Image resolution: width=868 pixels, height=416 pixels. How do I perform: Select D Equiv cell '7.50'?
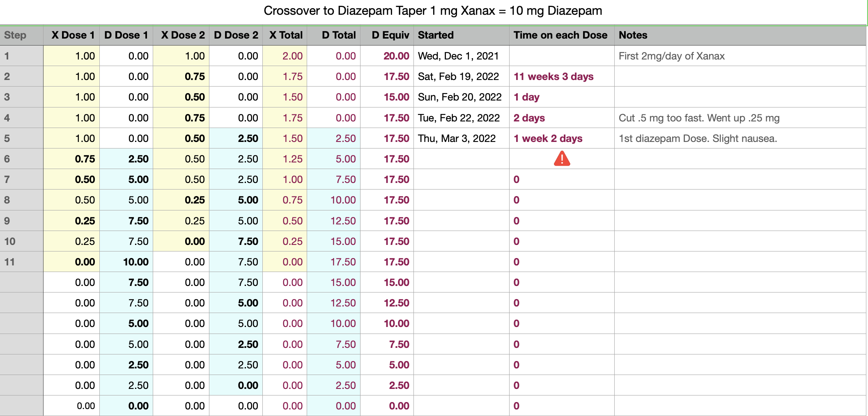[x=387, y=344]
